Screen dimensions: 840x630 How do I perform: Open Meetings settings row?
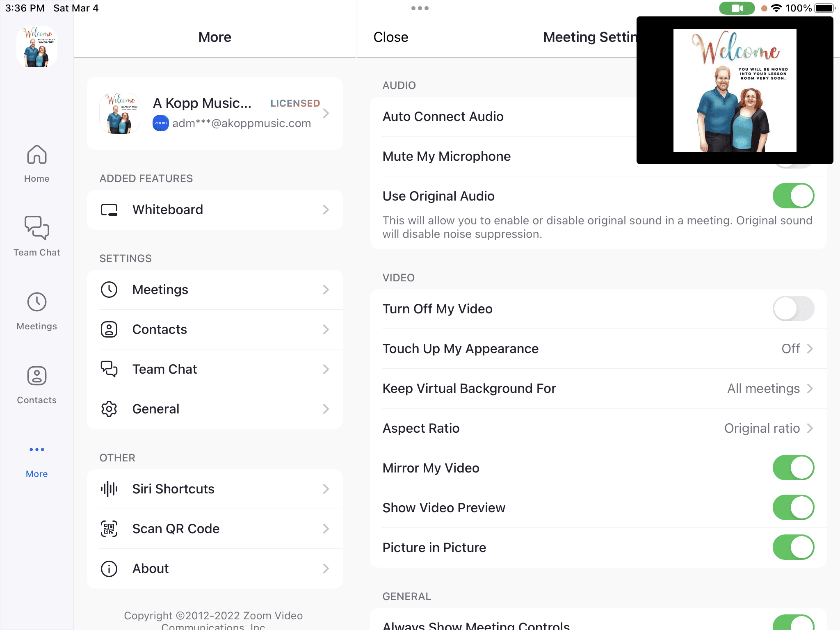(215, 290)
